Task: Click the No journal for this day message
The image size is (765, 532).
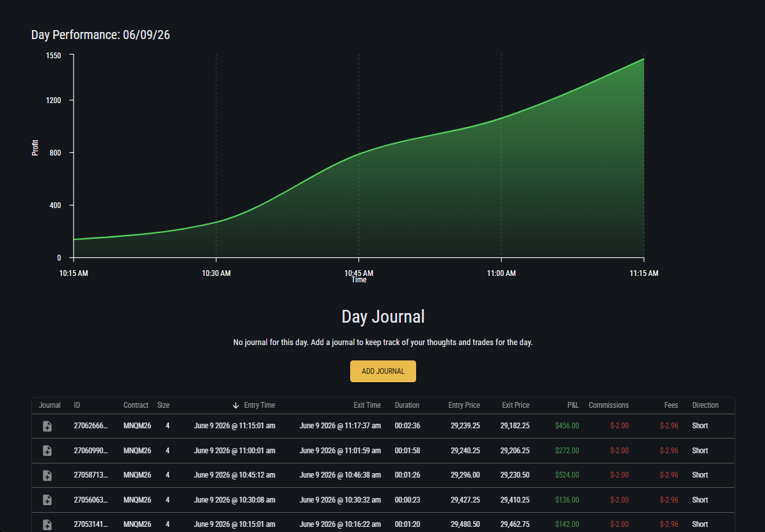Action: 383,343
